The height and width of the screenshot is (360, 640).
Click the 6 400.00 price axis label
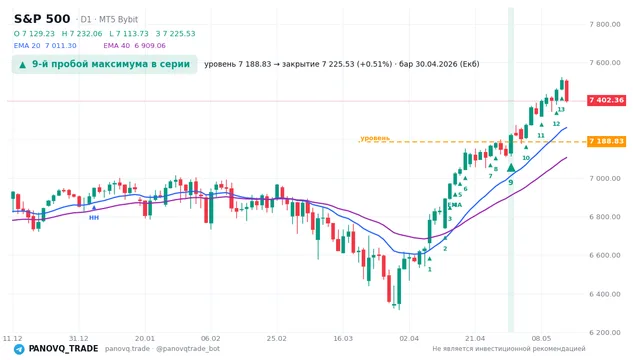tap(604, 294)
